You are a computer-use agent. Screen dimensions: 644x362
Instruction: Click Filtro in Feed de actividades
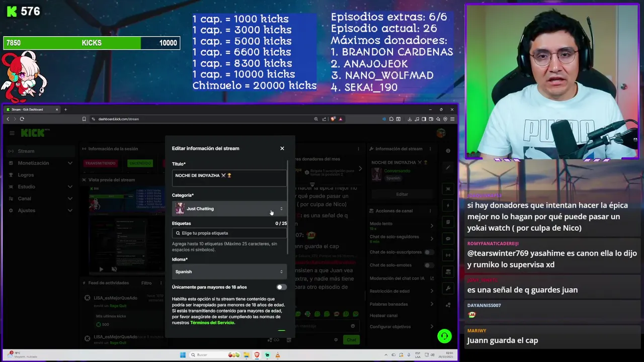click(x=146, y=283)
